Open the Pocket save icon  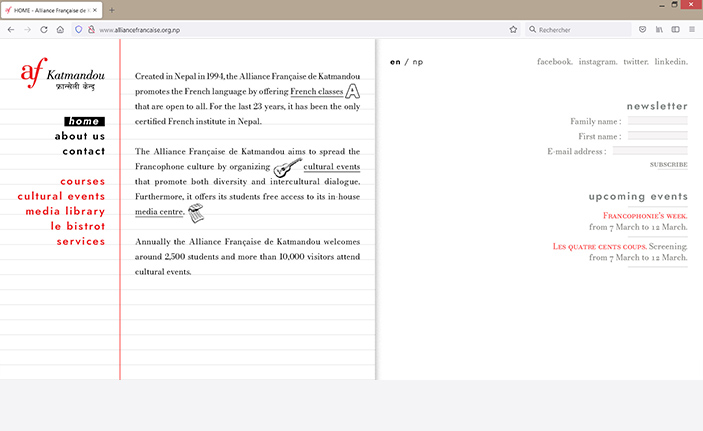point(642,30)
